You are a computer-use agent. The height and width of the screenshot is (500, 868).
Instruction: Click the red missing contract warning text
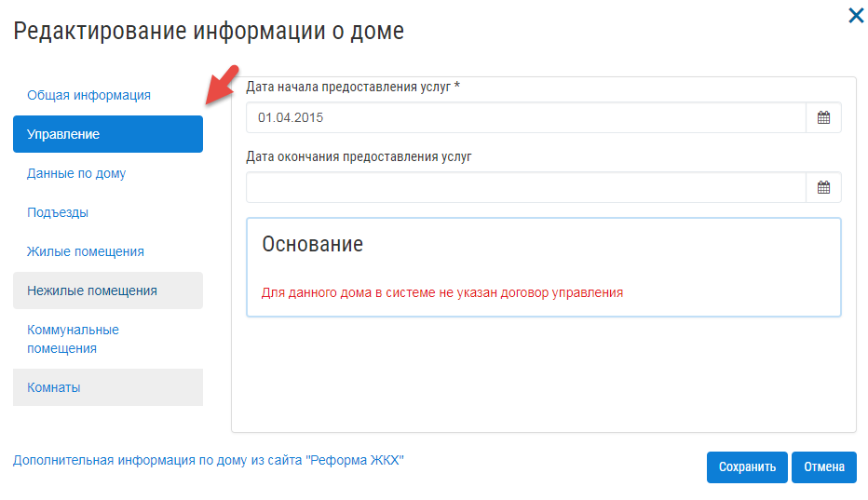442,292
